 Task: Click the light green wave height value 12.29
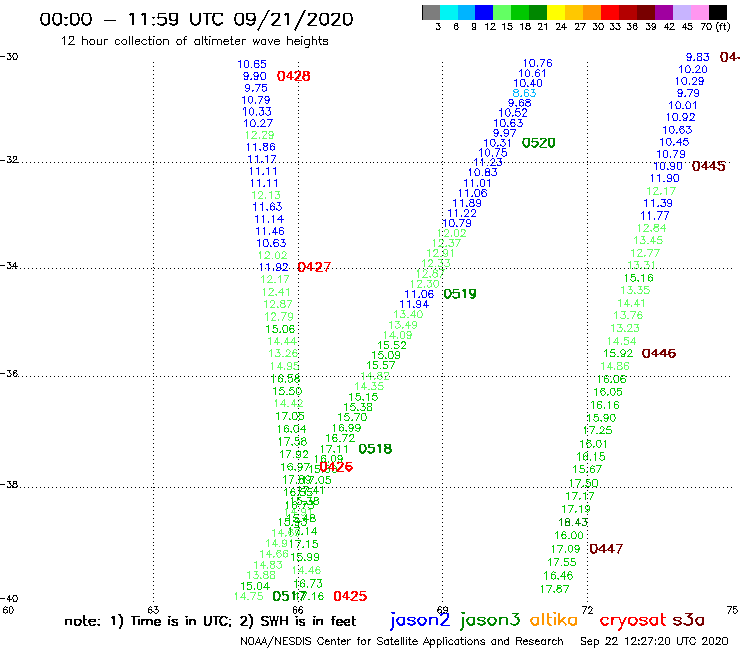[x=260, y=135]
